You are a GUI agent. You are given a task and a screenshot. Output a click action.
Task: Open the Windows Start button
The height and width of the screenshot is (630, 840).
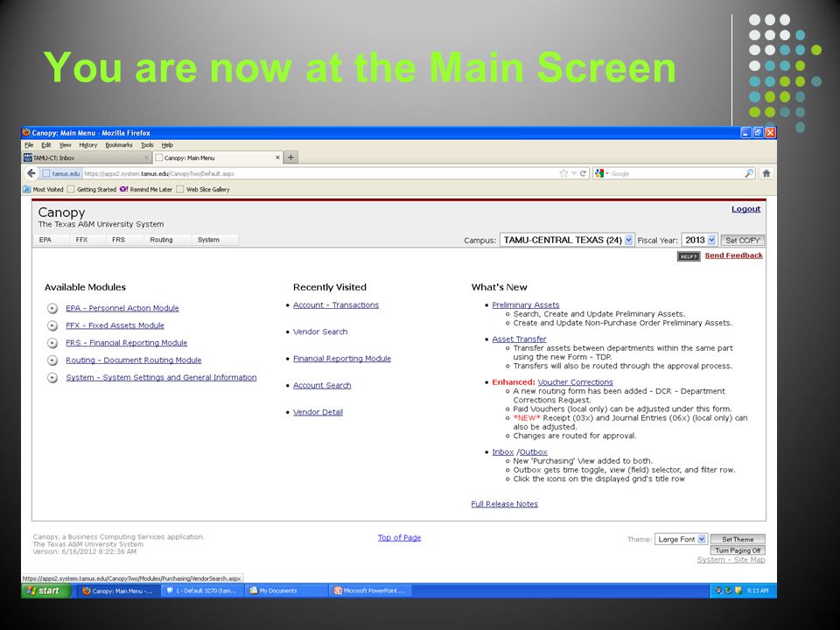[46, 591]
